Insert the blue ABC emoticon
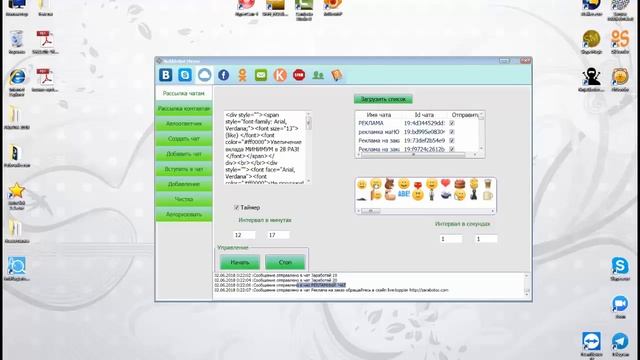Viewport: 640px width, 360px height. tap(404, 194)
